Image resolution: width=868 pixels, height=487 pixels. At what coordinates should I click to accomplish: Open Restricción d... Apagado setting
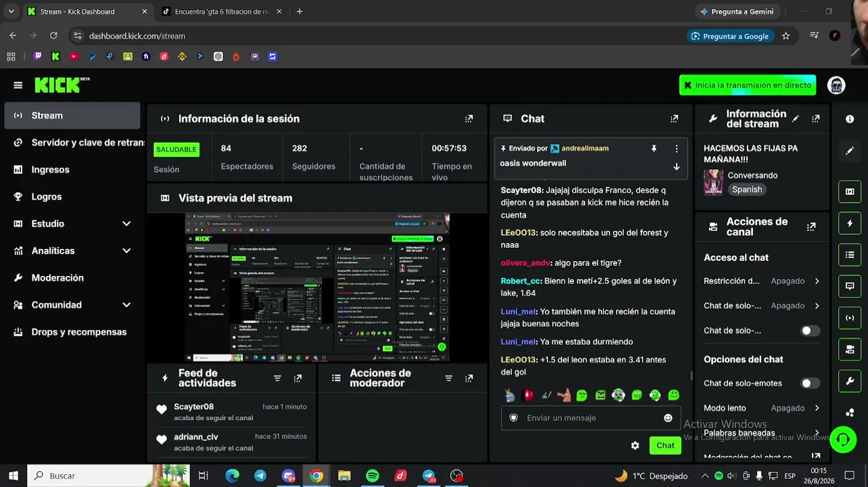(762, 281)
